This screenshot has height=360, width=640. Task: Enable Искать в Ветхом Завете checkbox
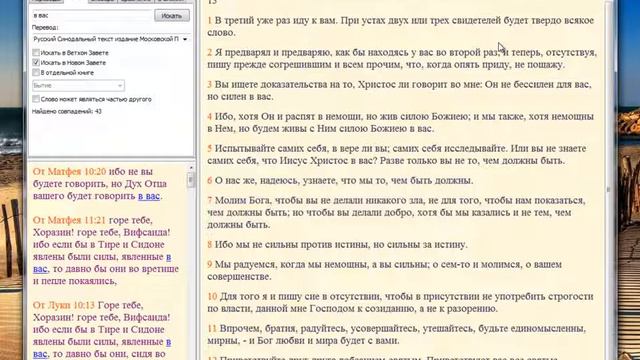tap(36, 53)
